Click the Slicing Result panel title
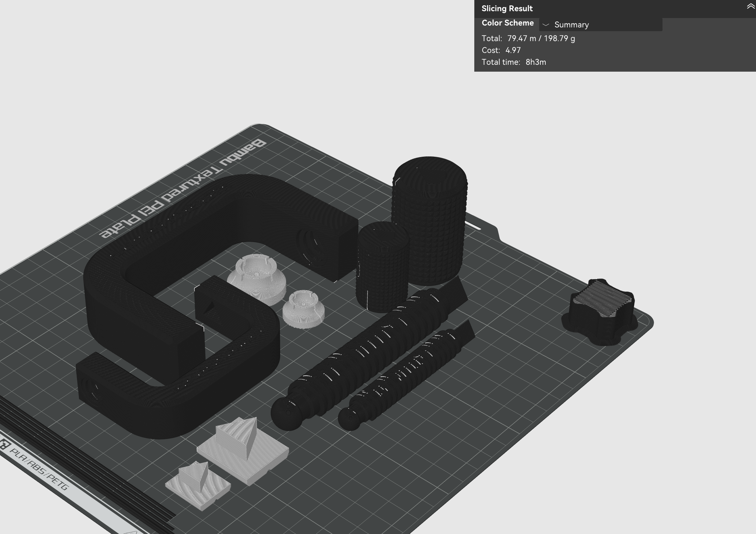 click(507, 8)
